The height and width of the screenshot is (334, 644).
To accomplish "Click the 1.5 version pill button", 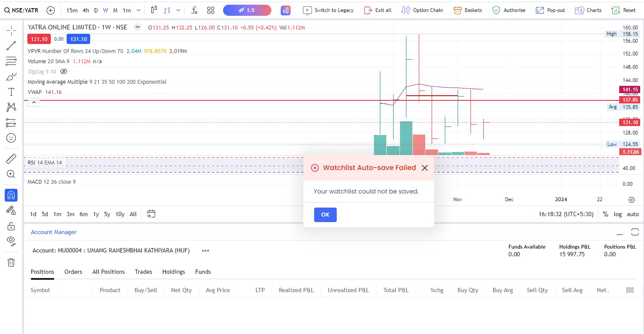I will [247, 10].
